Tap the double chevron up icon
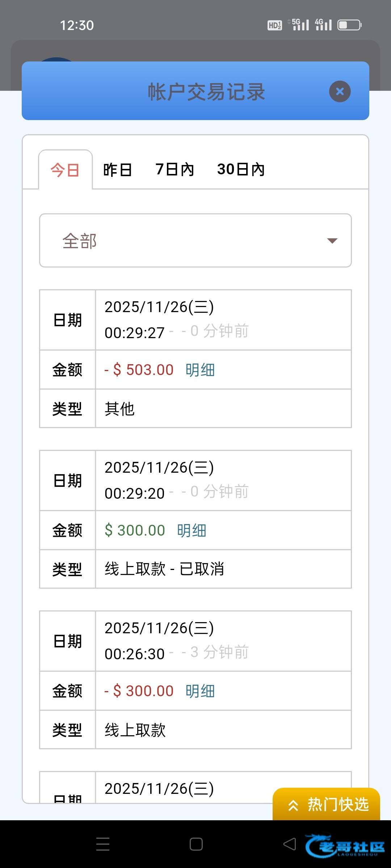The image size is (391, 868). (293, 805)
